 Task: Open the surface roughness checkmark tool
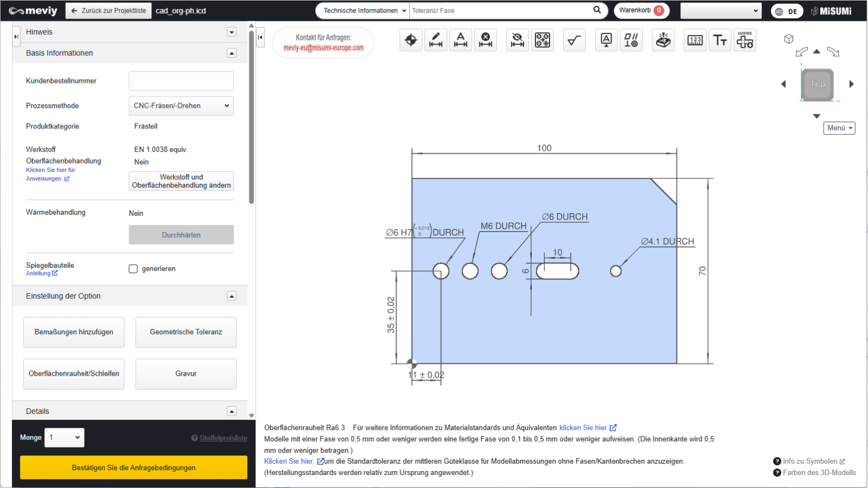pos(574,40)
